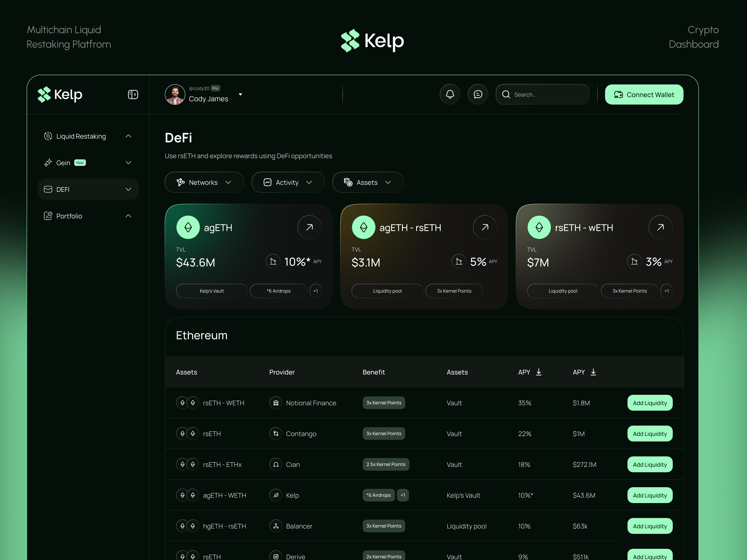The image size is (747, 560).
Task: Expand the Networks filter dropdown
Action: tap(204, 182)
